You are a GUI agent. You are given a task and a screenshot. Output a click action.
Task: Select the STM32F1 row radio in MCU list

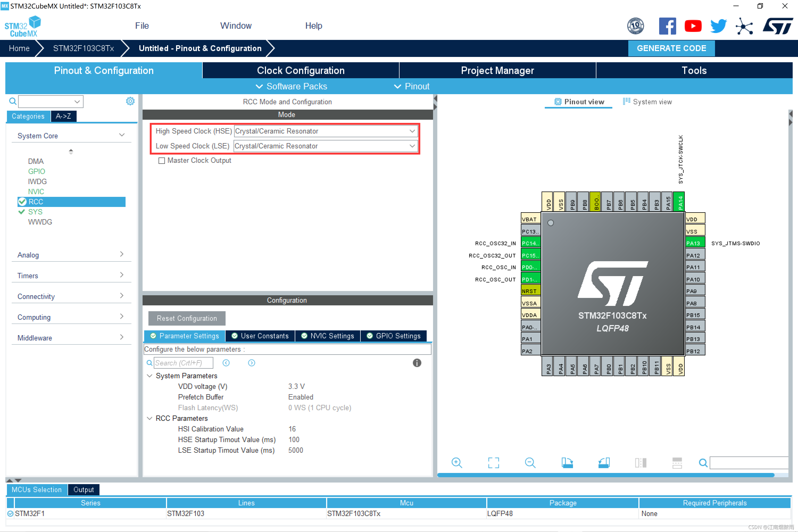coord(10,513)
